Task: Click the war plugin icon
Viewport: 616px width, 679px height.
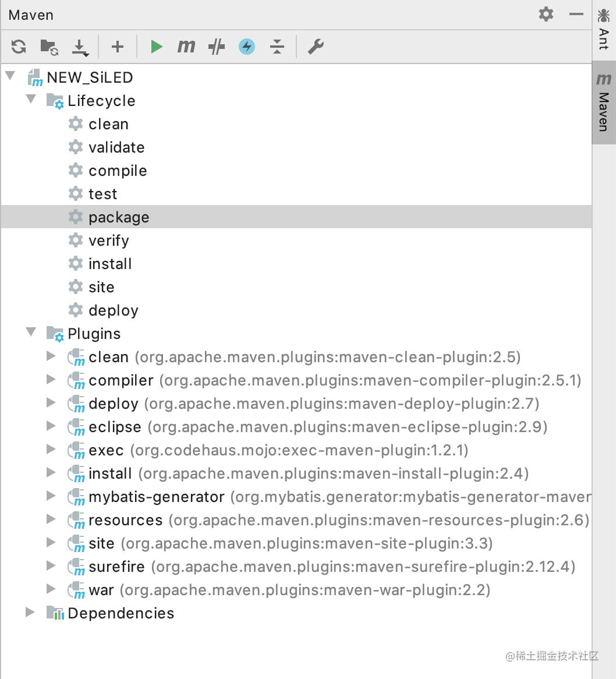Action: [x=76, y=590]
